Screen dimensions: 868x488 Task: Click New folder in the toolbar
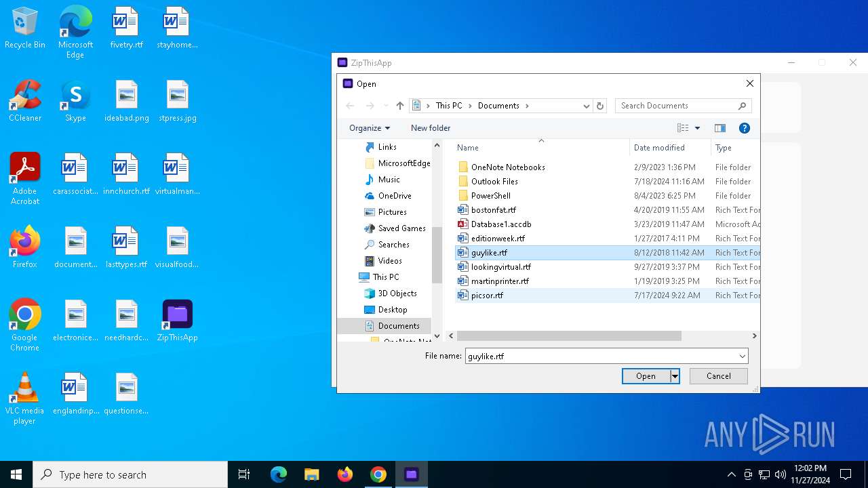coord(431,128)
